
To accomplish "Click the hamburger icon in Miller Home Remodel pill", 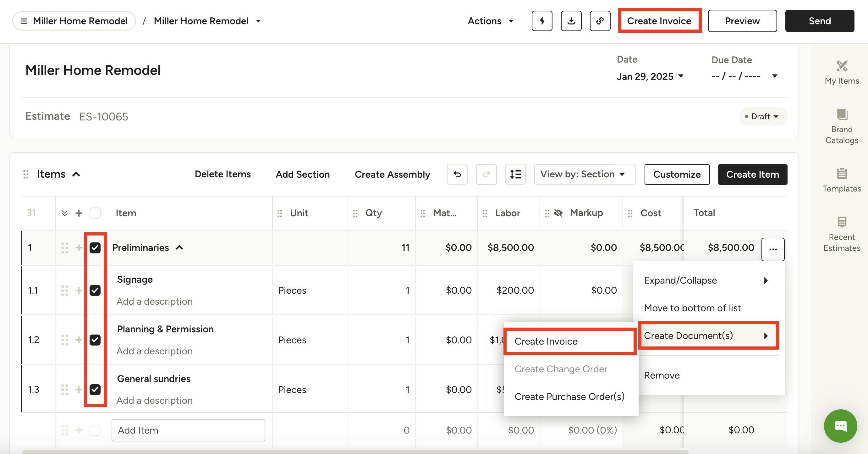I will point(24,21).
